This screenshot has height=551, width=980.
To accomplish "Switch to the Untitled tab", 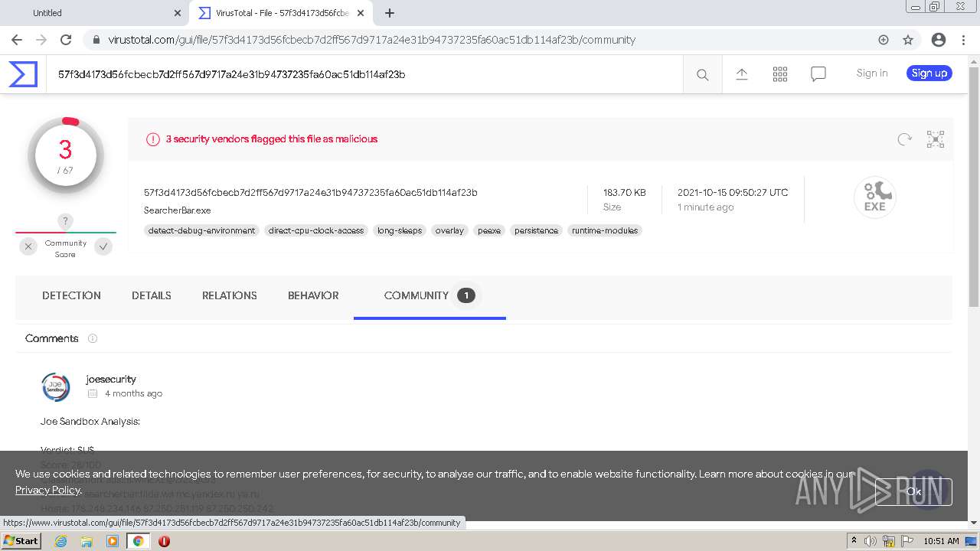I will (x=95, y=13).
